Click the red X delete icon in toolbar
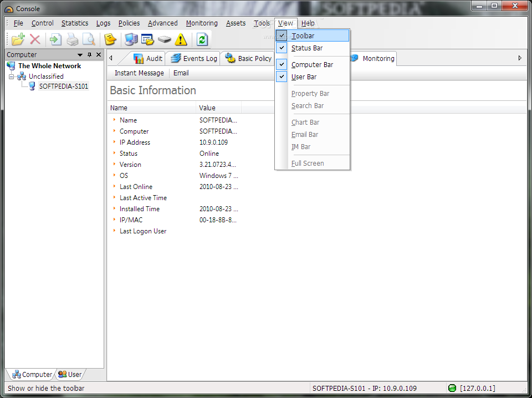 click(x=35, y=39)
